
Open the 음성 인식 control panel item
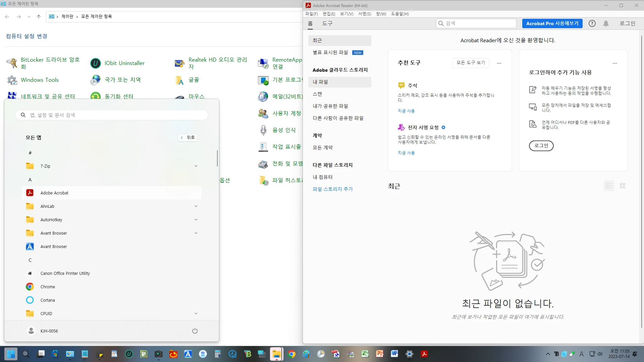tap(284, 130)
